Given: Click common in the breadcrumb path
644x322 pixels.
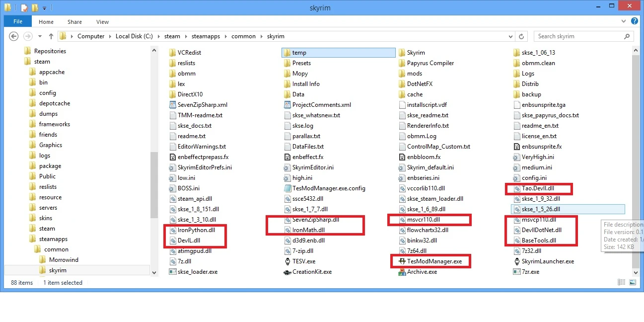Looking at the screenshot, I should [x=243, y=36].
